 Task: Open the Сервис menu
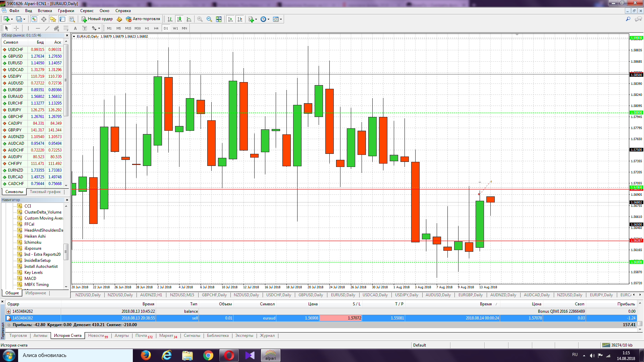point(87,11)
